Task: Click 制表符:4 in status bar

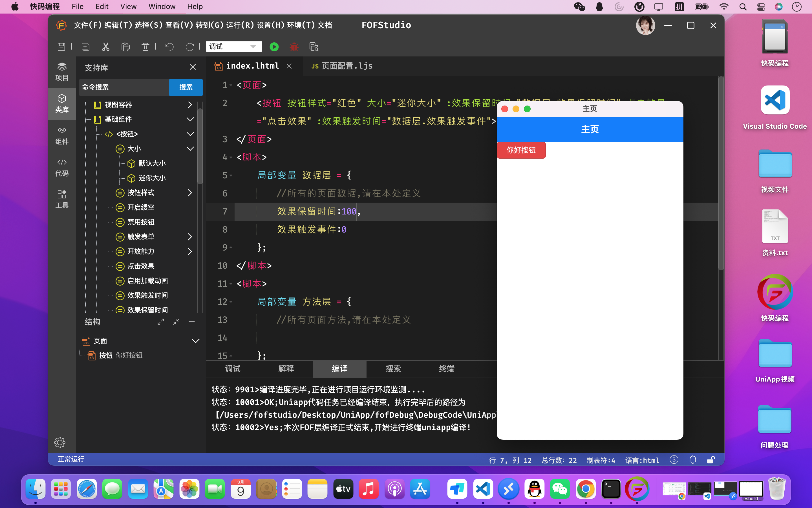Action: coord(601,460)
